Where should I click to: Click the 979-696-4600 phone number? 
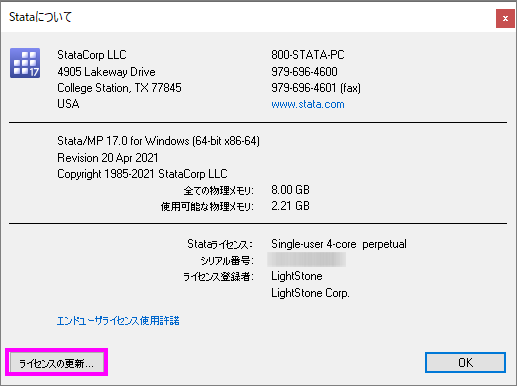(304, 72)
